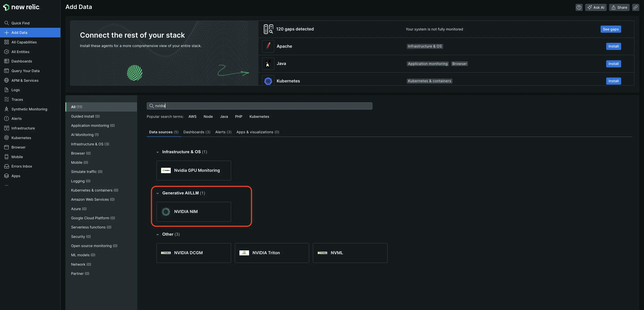Viewport: 644px width, 310px height.
Task: Open Quick Find search
Action: point(21,23)
